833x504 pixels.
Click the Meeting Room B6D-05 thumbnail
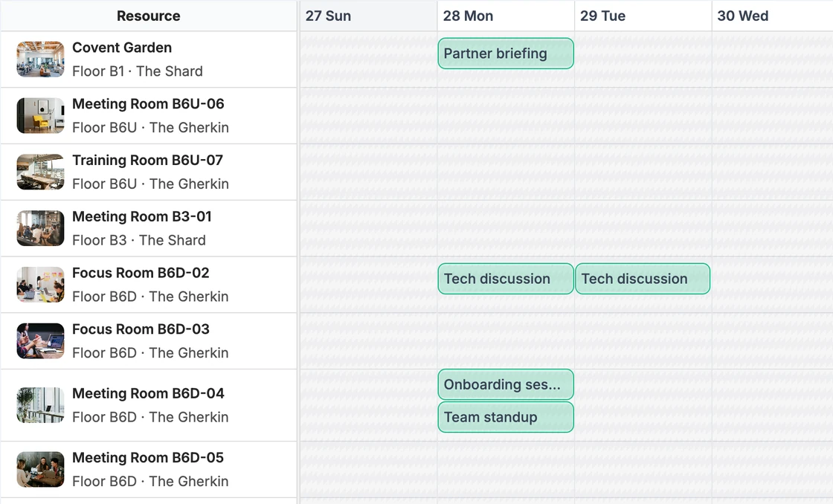pos(40,469)
